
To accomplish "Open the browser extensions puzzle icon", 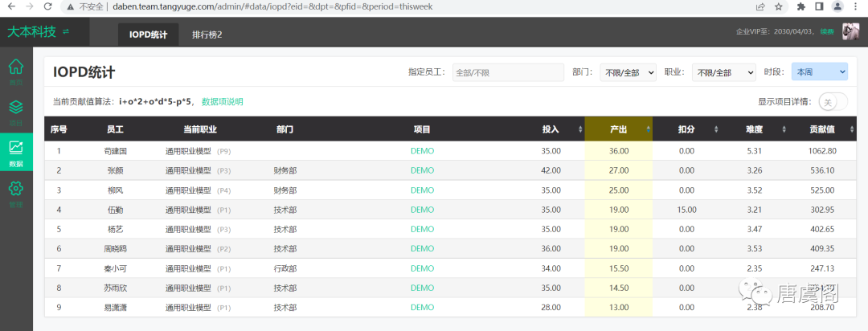I will pyautogui.click(x=800, y=6).
